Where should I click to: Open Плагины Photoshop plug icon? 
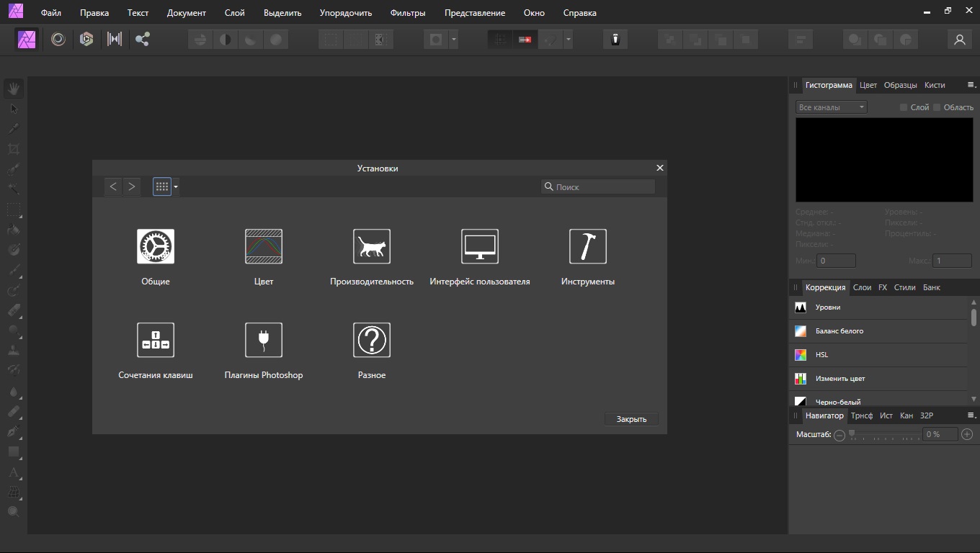tap(264, 340)
